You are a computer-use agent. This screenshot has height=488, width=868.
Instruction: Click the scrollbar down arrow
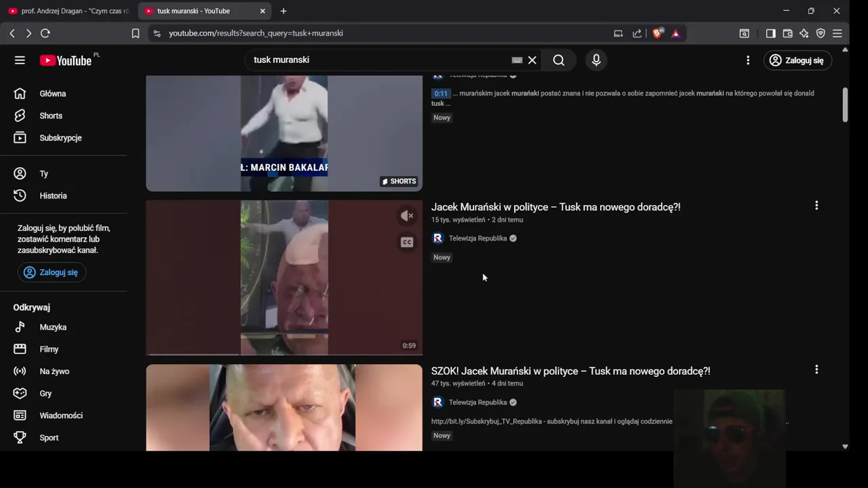(x=845, y=447)
